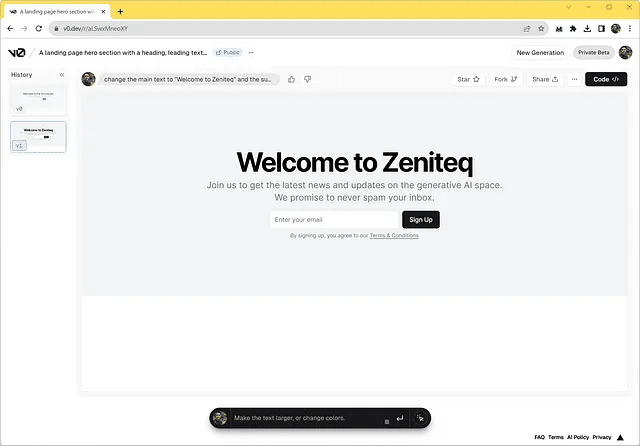
Task: Focus the Enter your email field
Action: click(333, 220)
